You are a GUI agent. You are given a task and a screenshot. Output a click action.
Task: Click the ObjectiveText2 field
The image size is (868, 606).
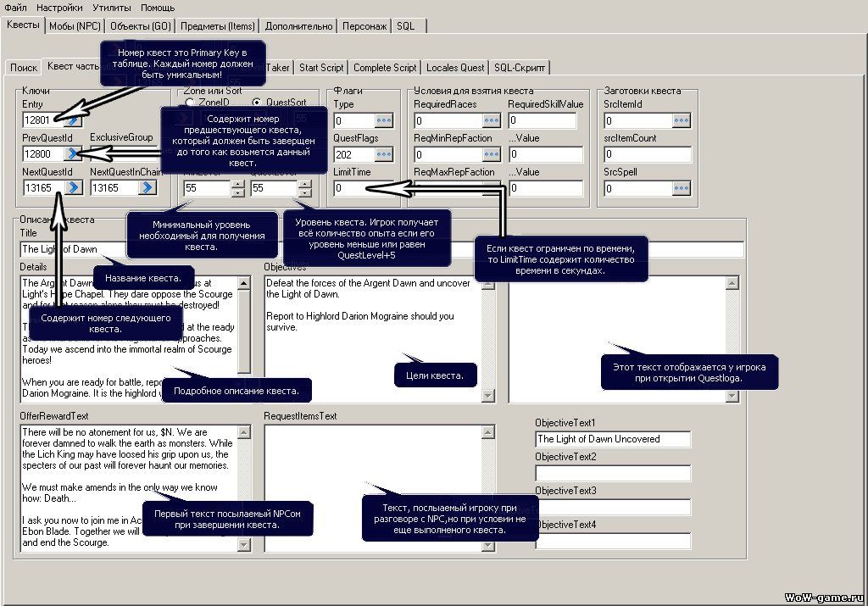click(613, 473)
